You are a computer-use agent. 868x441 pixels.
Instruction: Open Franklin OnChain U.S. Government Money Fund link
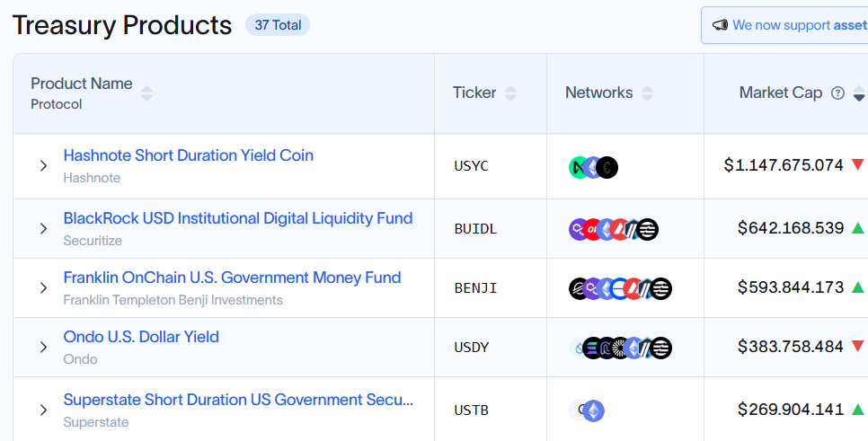(232, 278)
